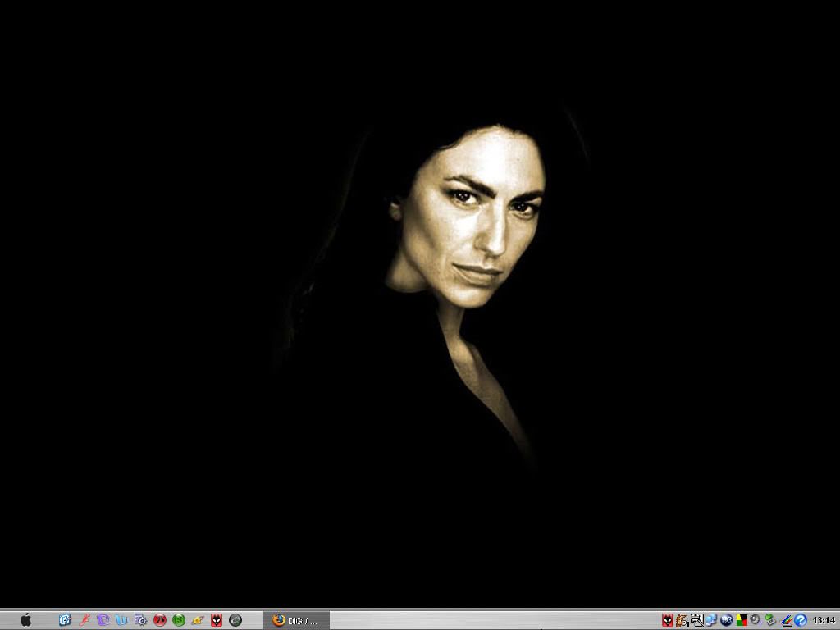Open the rainbow pen tray icon
The image size is (840, 630).
(785, 620)
